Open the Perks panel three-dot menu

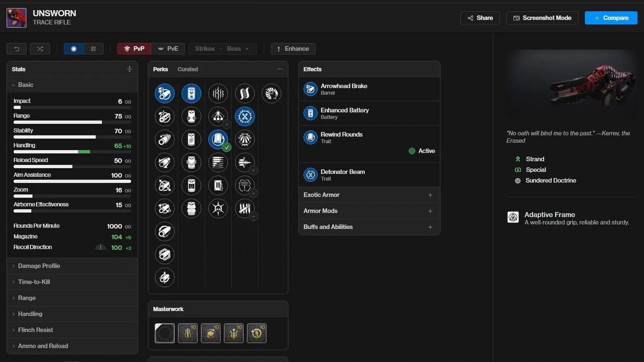click(x=280, y=69)
